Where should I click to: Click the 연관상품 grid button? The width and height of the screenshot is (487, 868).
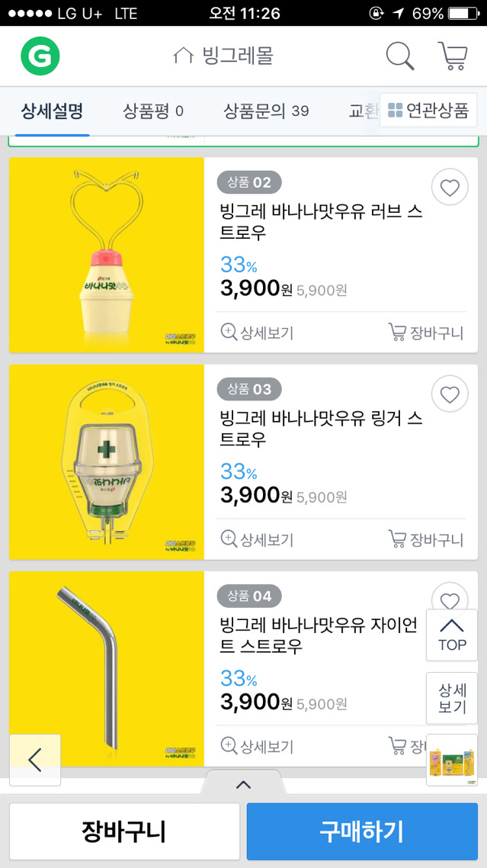pos(428,111)
